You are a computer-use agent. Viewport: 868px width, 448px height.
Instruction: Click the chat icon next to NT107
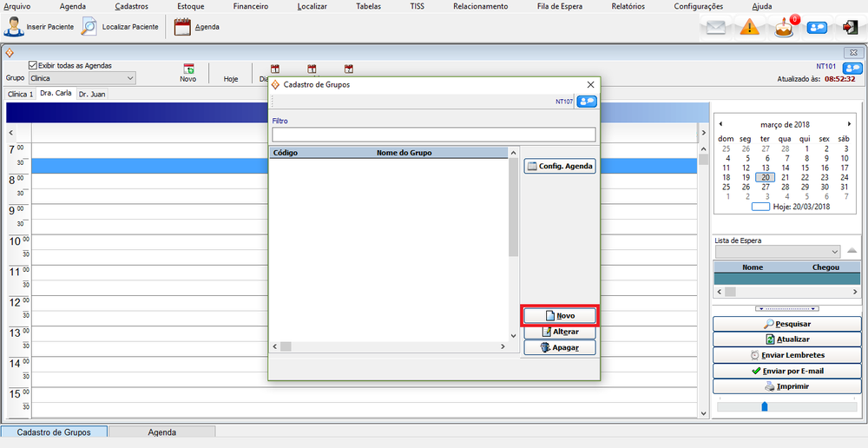click(588, 102)
